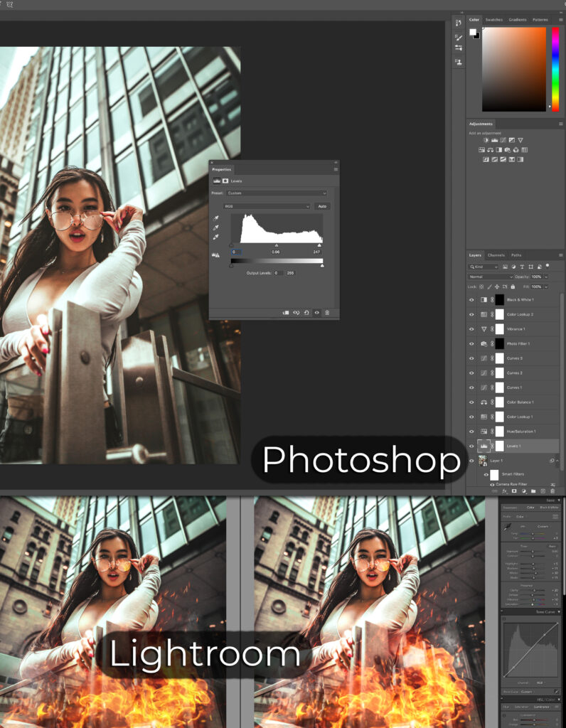This screenshot has height=728, width=566.
Task: Switch to the Patterns tab
Action: pos(540,20)
